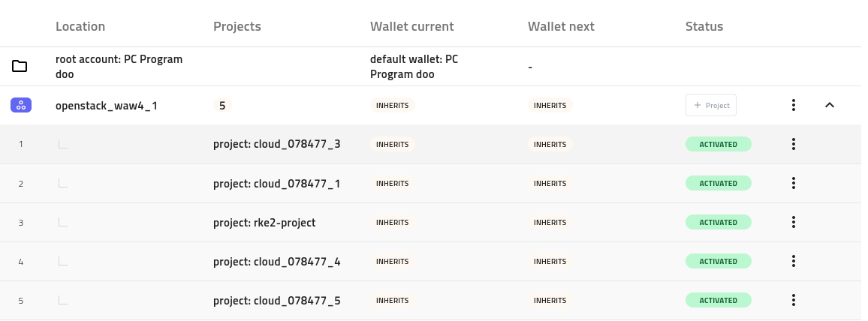Open kebab menu for openstack_waw4_1 row
Viewport: 868px width, 321px height.
click(x=793, y=106)
